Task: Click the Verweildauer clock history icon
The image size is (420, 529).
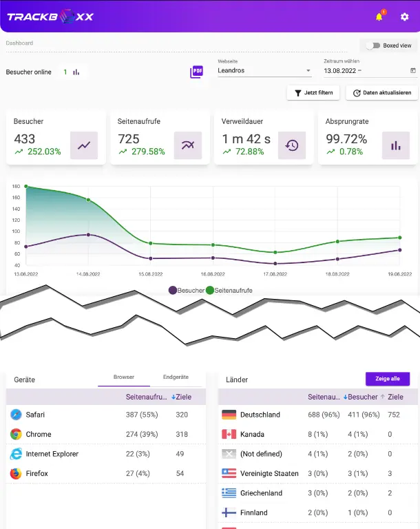Action: (292, 145)
